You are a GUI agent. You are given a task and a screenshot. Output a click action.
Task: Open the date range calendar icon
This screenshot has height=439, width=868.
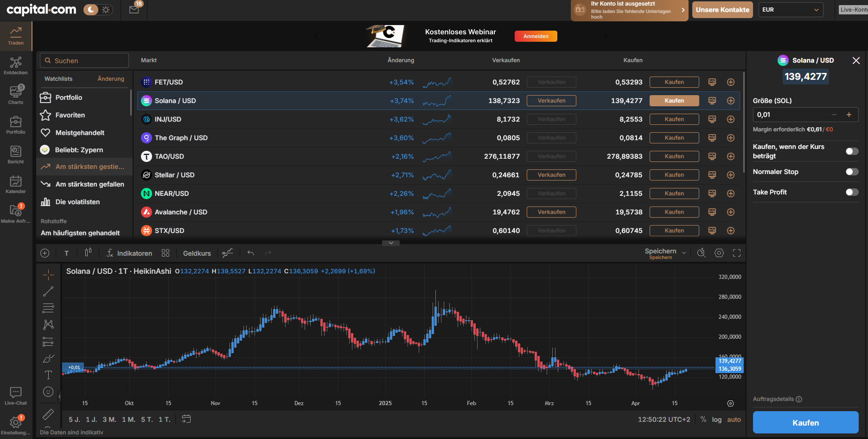(186, 419)
